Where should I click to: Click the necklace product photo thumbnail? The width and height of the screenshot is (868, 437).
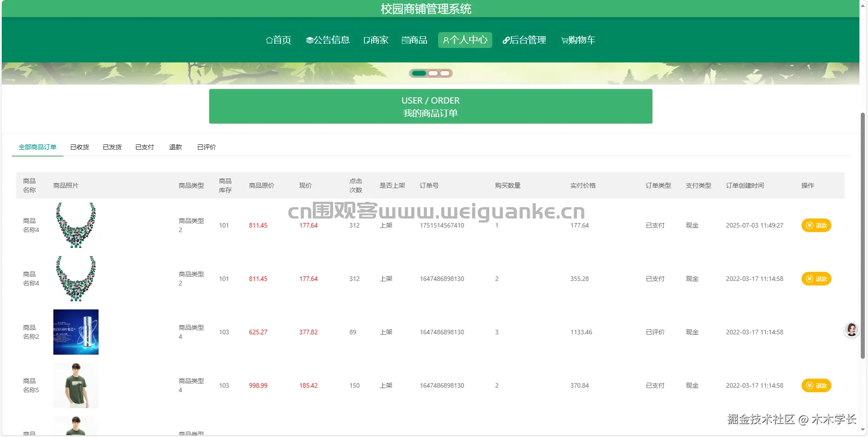(75, 225)
